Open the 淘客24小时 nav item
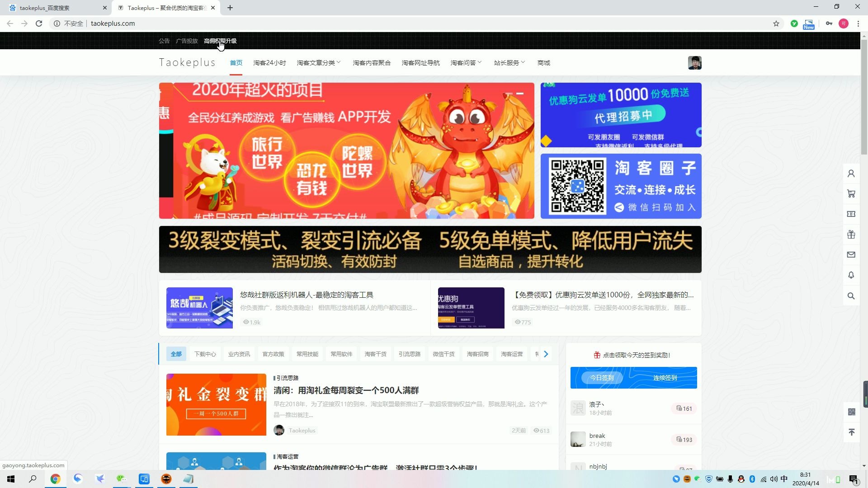This screenshot has width=868, height=488. click(269, 63)
